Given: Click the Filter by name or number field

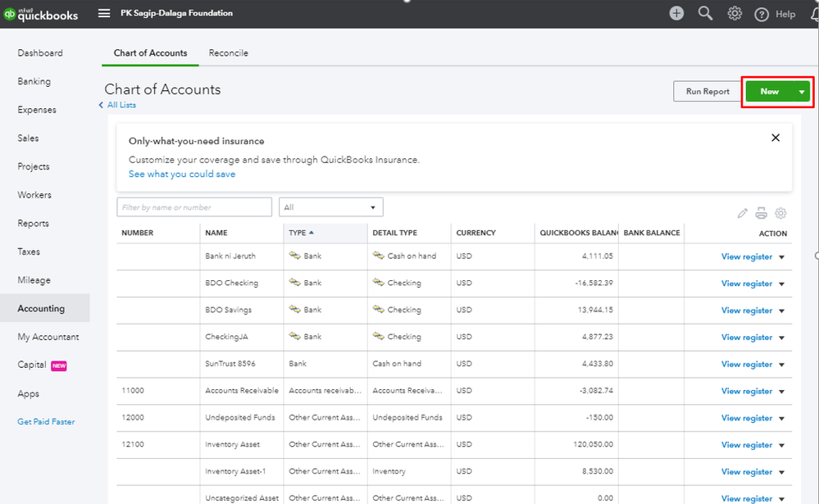Looking at the screenshot, I should 194,207.
